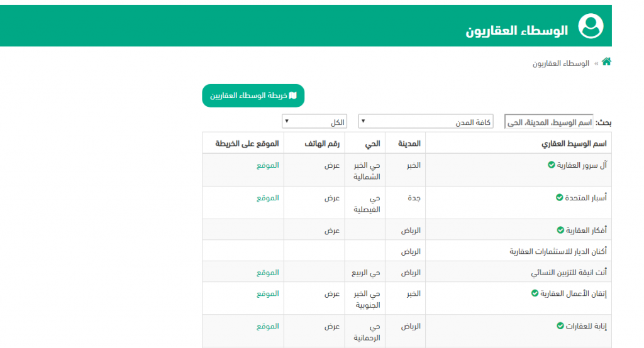This screenshot has width=644, height=348.
Task: Click verified check icon beside أفكار العقارية
Action: pyautogui.click(x=560, y=231)
